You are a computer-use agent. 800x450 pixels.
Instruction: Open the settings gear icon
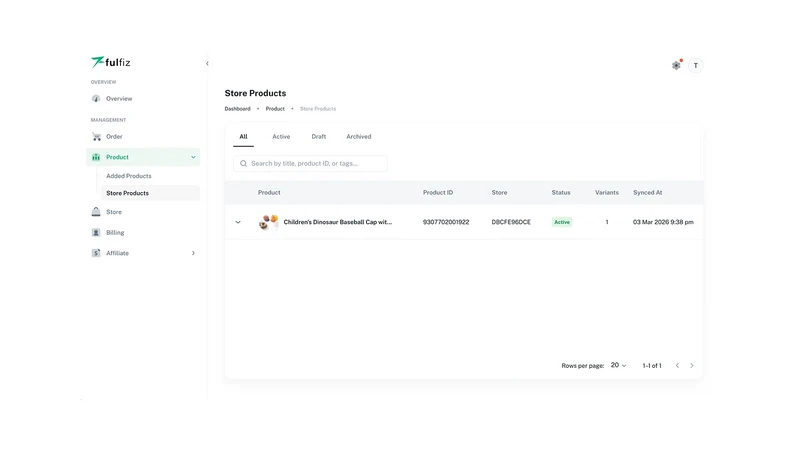[x=676, y=65]
